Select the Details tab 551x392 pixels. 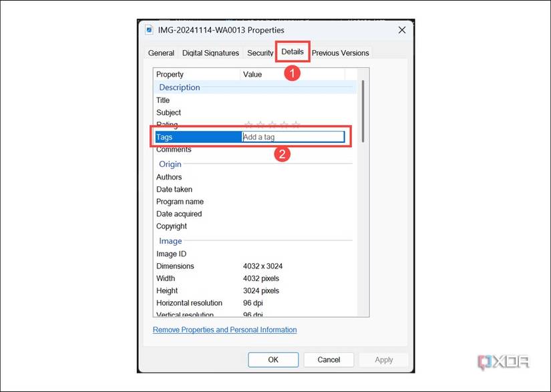293,51
